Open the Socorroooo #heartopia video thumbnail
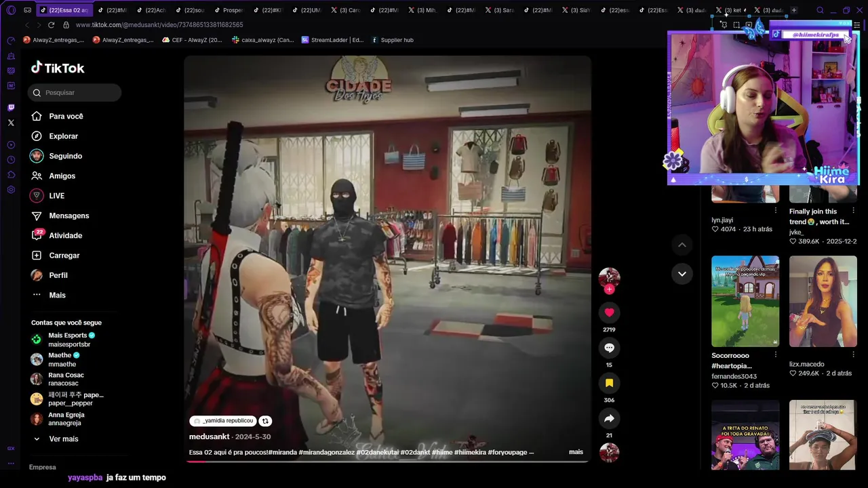The image size is (868, 488). pos(745,301)
